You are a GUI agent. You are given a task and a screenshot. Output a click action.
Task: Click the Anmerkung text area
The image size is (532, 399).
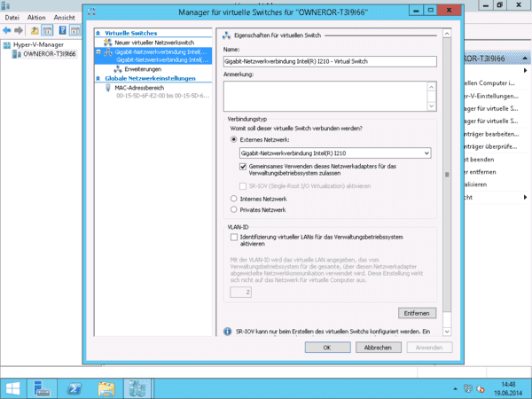(325, 97)
